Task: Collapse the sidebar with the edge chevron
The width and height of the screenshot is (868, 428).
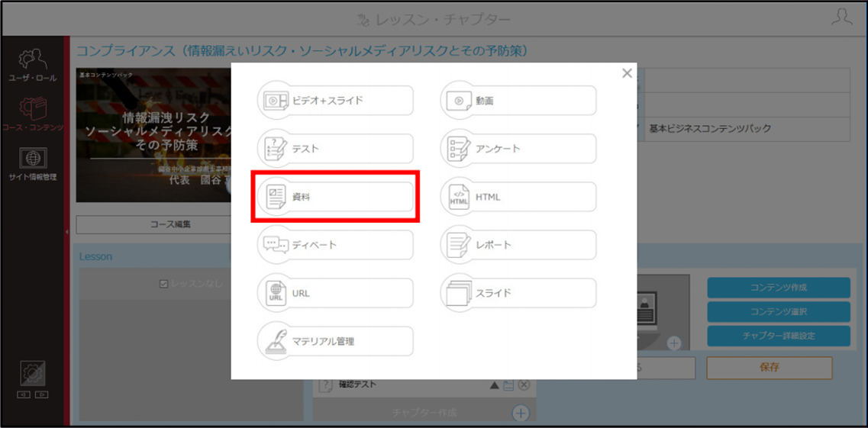Action: coord(67,232)
